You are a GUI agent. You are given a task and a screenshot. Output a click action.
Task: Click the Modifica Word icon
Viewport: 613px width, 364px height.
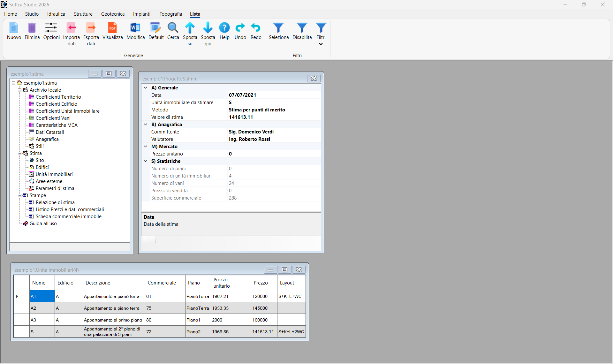(135, 28)
